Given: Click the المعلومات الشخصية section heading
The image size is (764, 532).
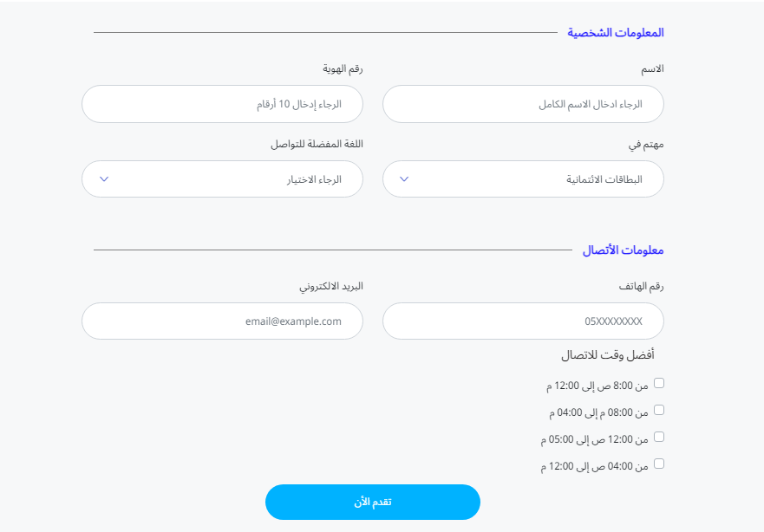Looking at the screenshot, I should click(x=616, y=33).
